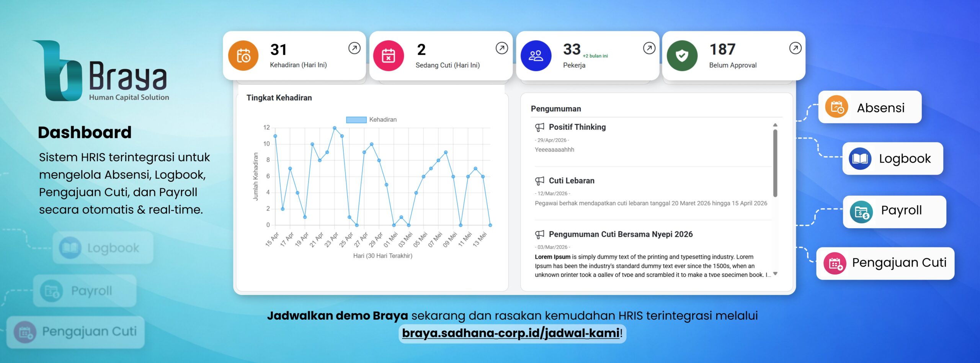Viewport: 980px width, 363px height.
Task: Click the Sedang Cuti (Hari Ini) label
Action: (448, 65)
